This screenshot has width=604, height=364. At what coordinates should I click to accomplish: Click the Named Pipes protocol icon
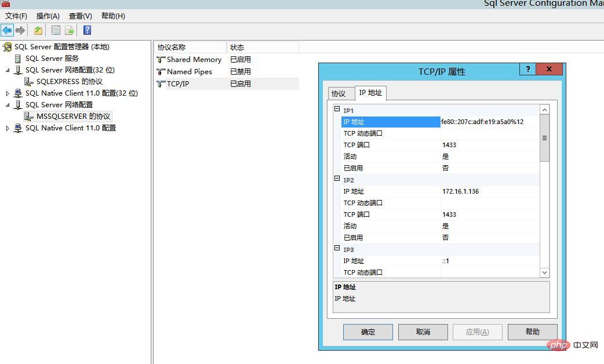tap(161, 72)
